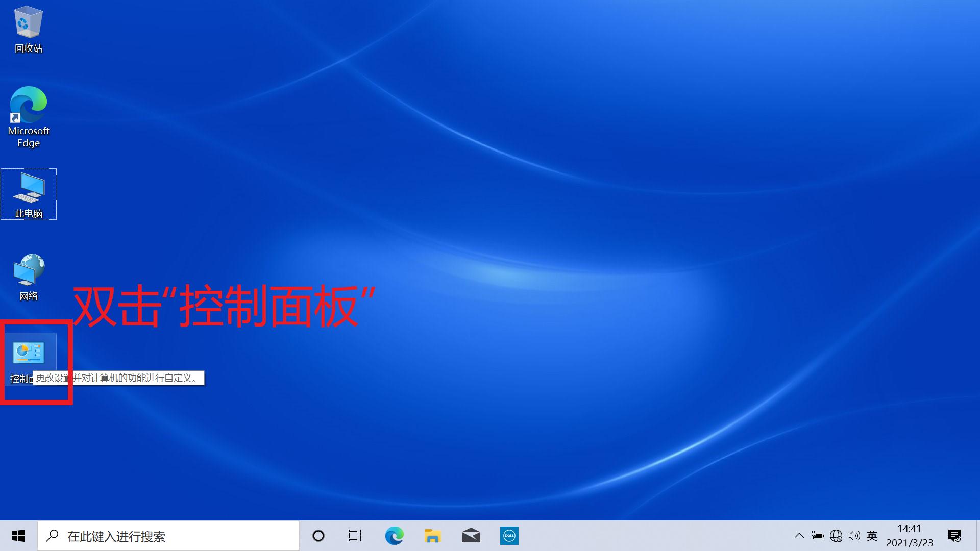View battery status in the system tray
The image size is (980, 551).
pos(818,536)
